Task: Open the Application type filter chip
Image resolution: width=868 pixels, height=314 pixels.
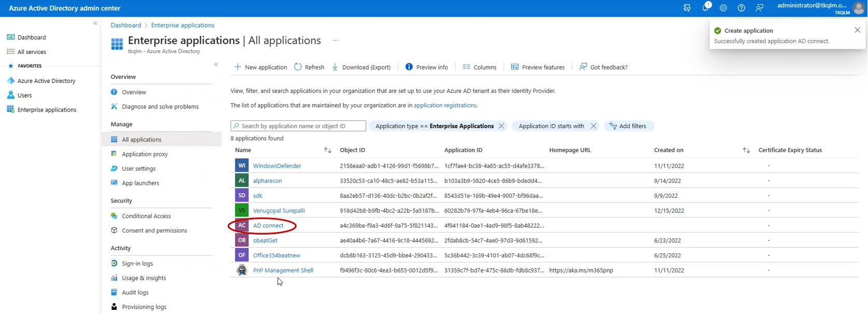Action: point(435,126)
